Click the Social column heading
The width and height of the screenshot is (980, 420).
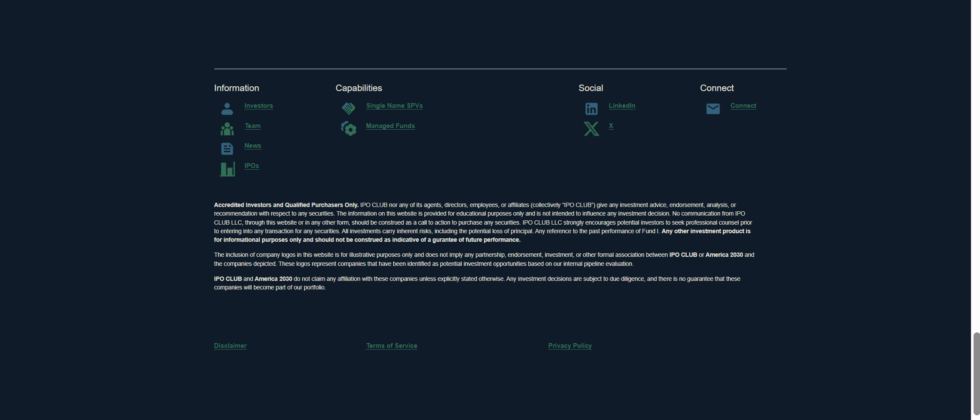coord(591,88)
